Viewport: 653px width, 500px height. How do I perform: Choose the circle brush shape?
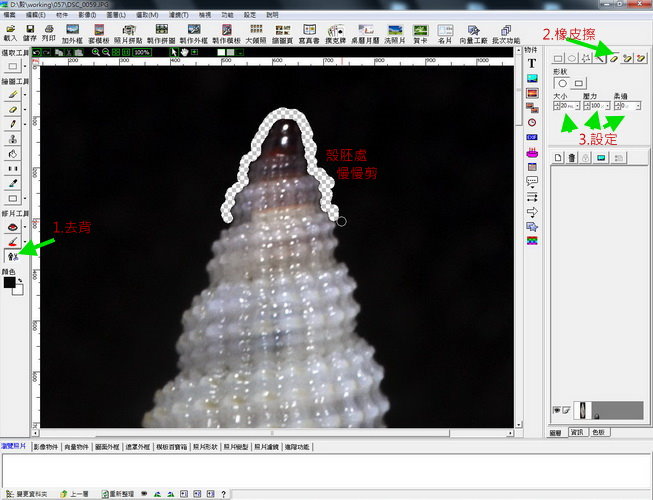pos(562,84)
